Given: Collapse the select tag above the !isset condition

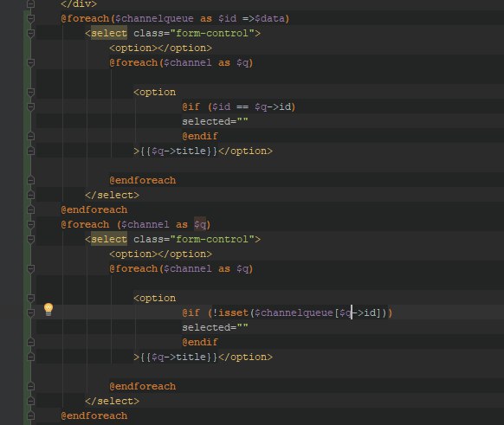Looking at the screenshot, I should 31,239.
